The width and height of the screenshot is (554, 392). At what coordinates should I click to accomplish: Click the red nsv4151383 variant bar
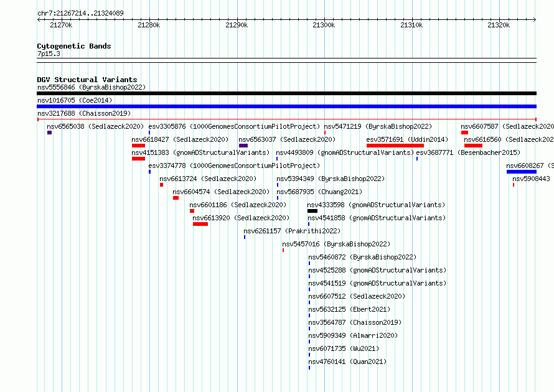pyautogui.click(x=138, y=159)
